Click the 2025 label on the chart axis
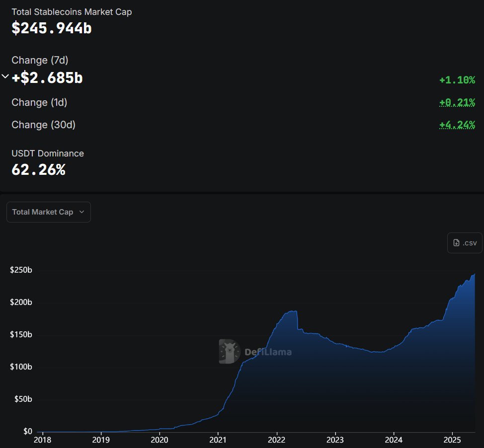The image size is (484, 448). [x=452, y=440]
